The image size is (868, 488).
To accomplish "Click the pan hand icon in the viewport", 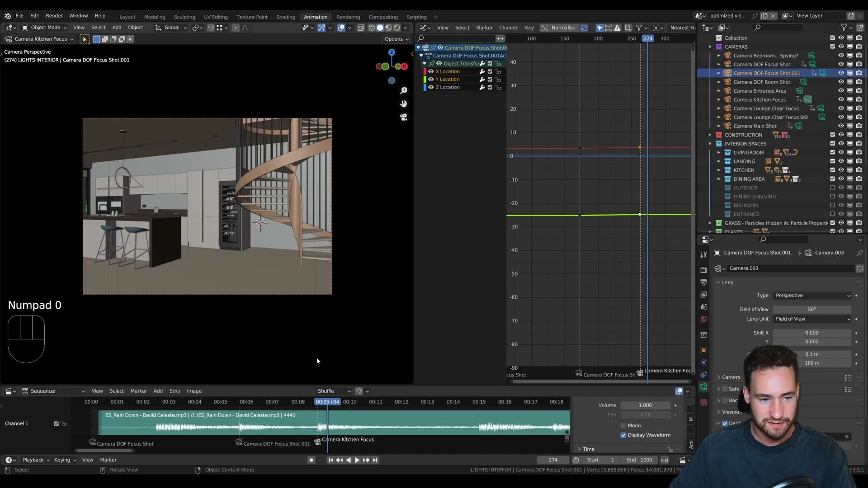I will (404, 104).
